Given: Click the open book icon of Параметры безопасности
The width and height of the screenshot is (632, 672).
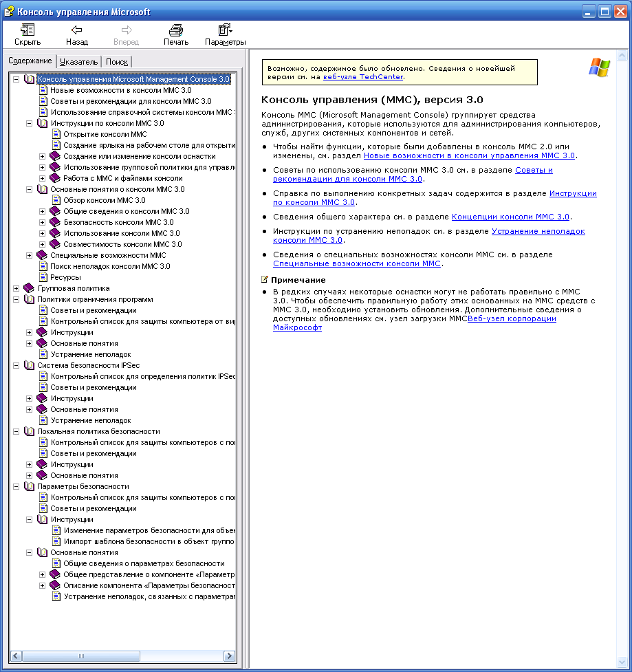Looking at the screenshot, I should (29, 486).
